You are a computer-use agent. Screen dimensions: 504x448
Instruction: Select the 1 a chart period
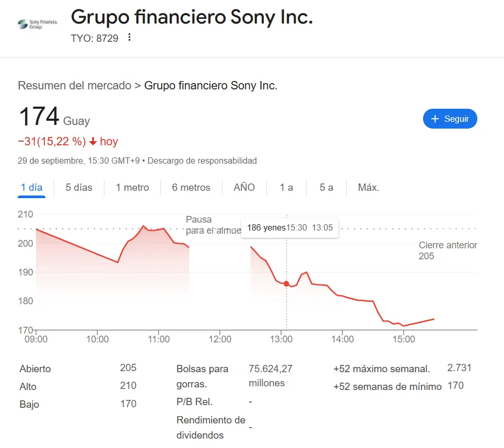(x=286, y=187)
